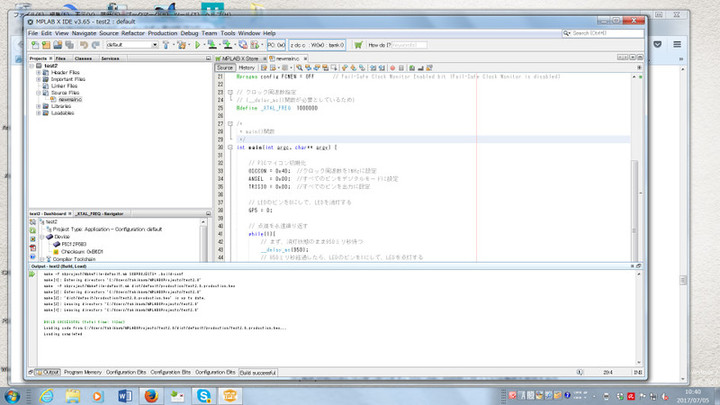Expand the Libraries tree node
720x405 pixels.
[x=38, y=107]
